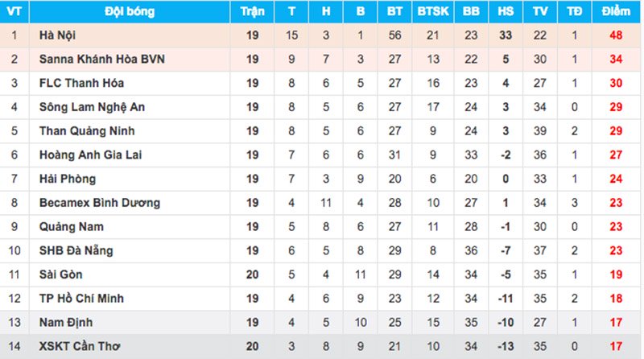Open TP Hồ Chí Minh team
This screenshot has height=359, width=644.
pos(81,298)
